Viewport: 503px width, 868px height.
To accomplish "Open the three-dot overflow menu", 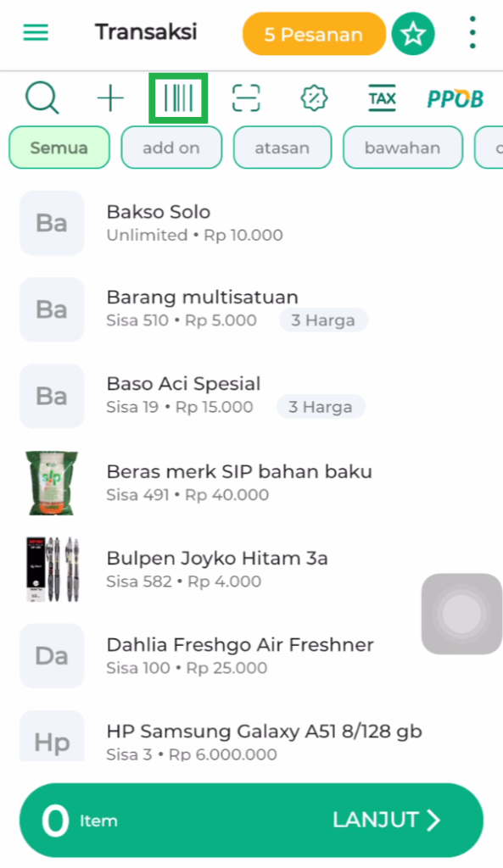I will [x=472, y=31].
